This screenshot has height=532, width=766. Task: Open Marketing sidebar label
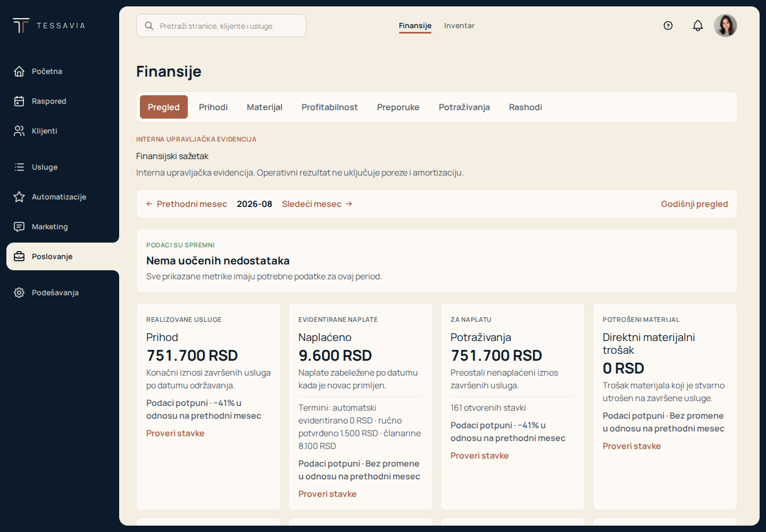coord(50,227)
